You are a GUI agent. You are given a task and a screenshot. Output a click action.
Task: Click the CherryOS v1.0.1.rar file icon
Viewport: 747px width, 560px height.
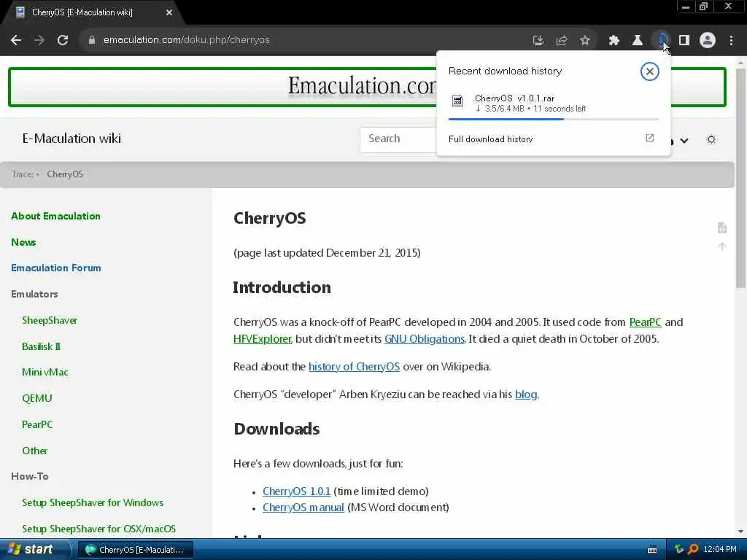click(457, 101)
